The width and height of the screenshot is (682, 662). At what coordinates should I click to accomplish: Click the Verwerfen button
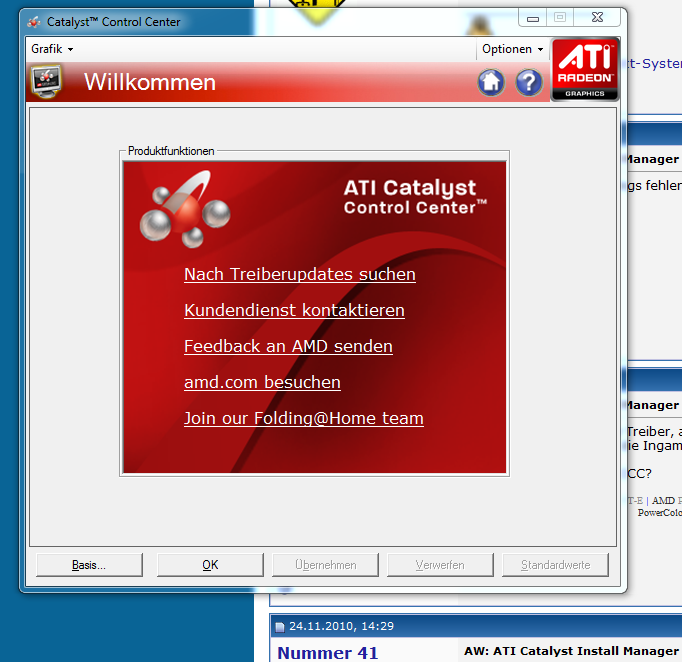pos(440,565)
